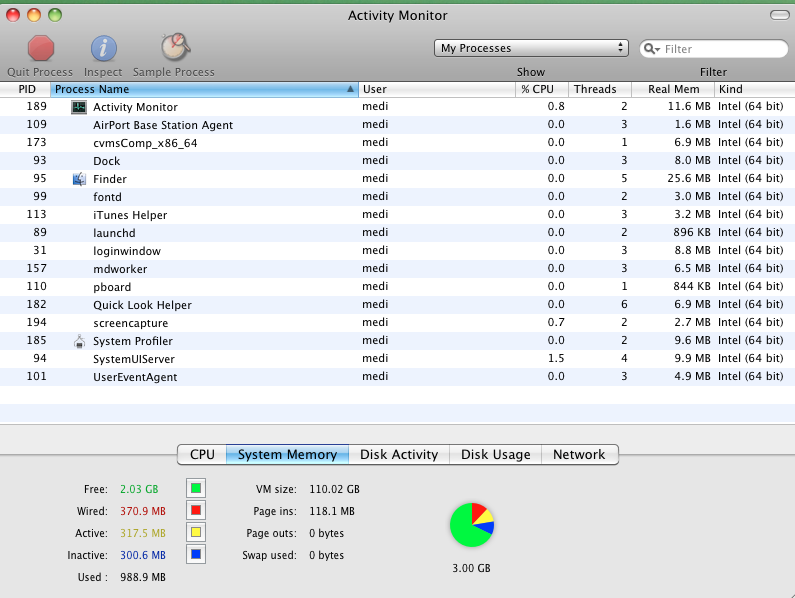Click the Activity Monitor process icon

coord(79,107)
